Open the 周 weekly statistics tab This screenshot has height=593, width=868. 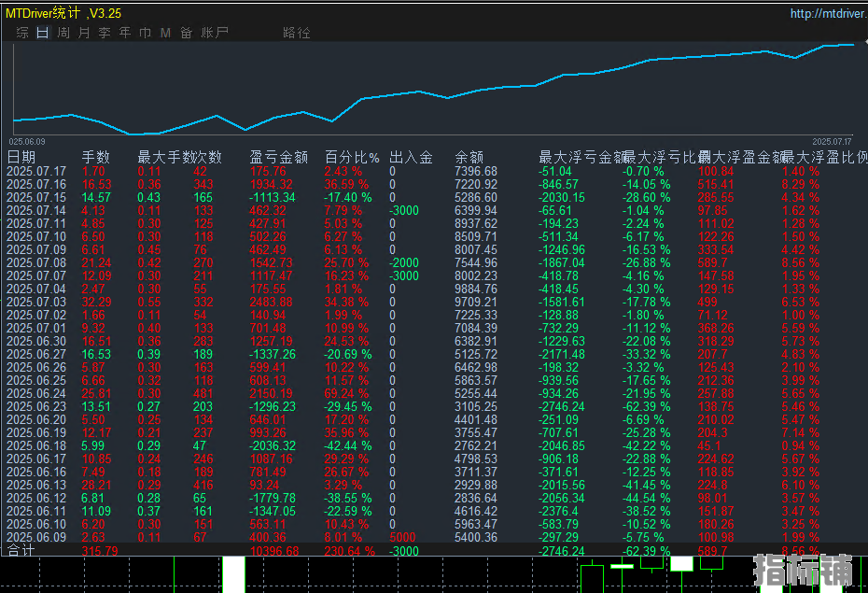(x=63, y=33)
